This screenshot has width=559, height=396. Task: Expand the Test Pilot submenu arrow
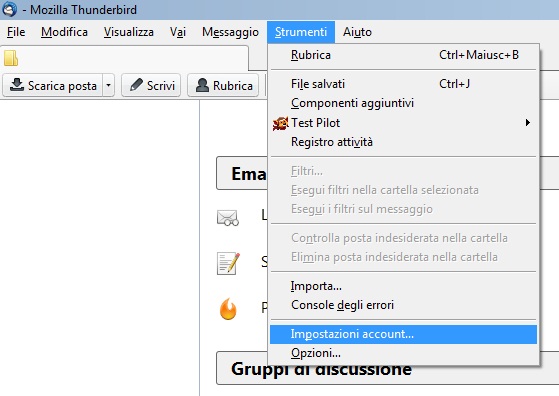528,123
